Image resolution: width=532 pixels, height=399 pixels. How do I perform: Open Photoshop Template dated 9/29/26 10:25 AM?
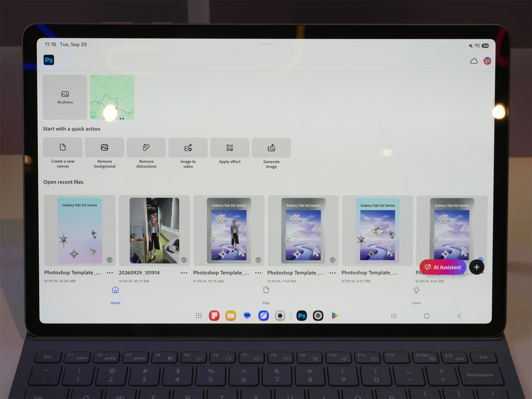coord(229,230)
